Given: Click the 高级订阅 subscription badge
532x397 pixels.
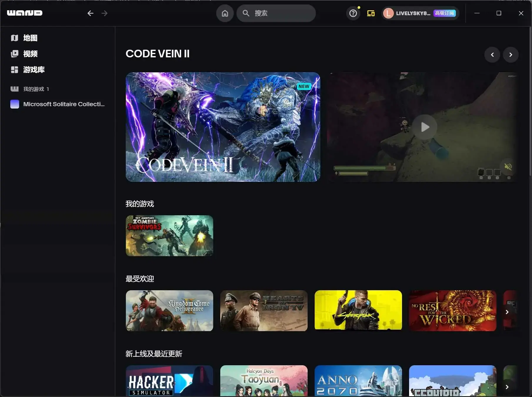Looking at the screenshot, I should click(444, 13).
